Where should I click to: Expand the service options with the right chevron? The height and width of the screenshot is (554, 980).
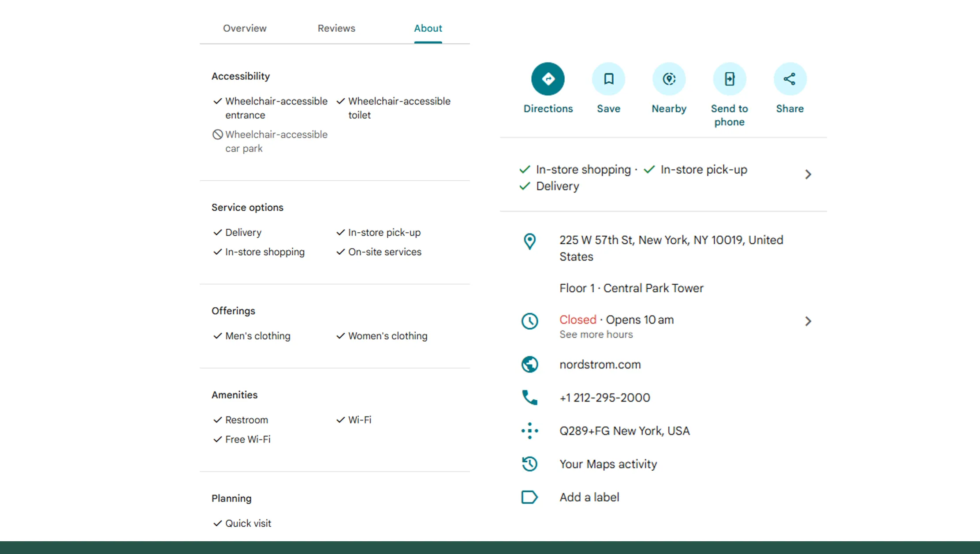tap(808, 174)
